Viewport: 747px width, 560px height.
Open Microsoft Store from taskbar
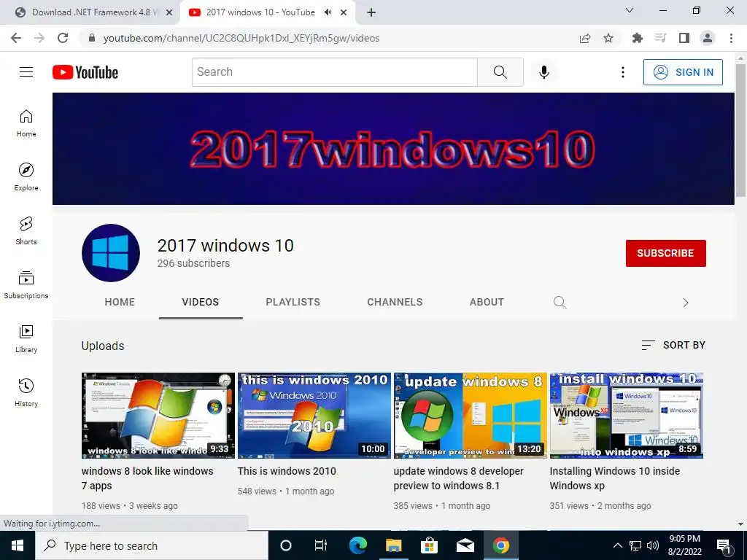(x=429, y=545)
